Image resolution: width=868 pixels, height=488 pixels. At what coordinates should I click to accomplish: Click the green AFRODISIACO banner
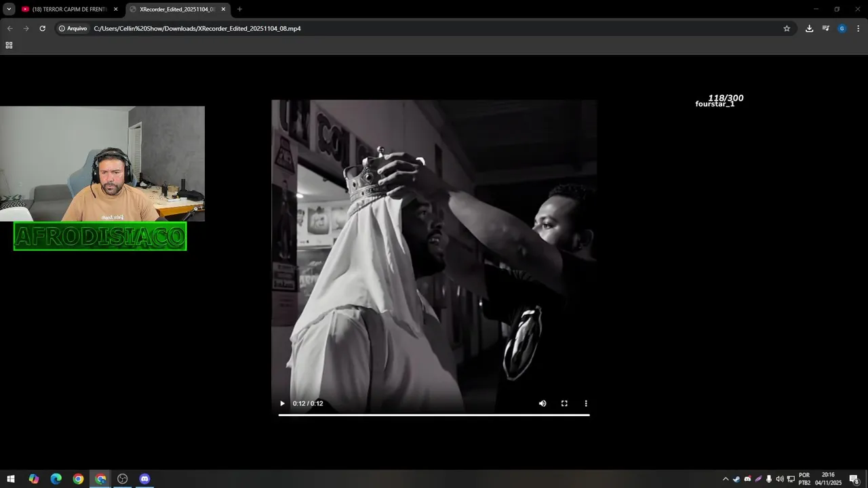tap(100, 236)
